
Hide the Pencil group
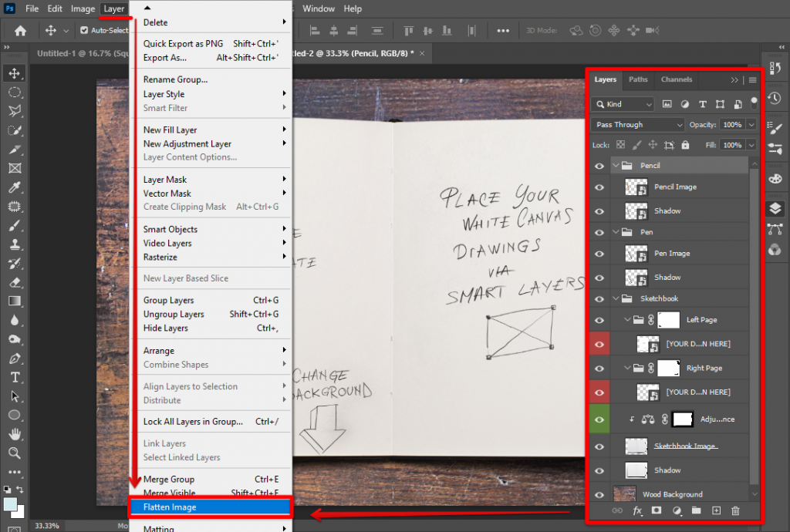point(599,164)
